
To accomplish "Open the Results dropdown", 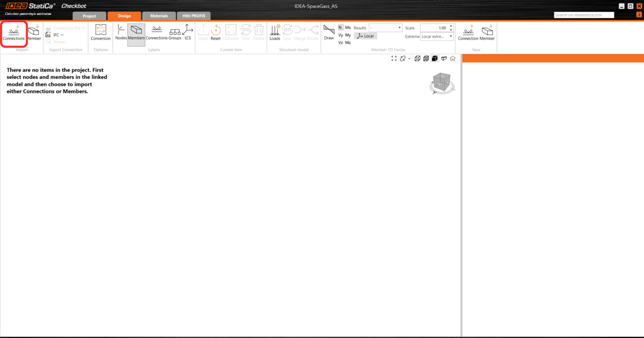I will (386, 28).
